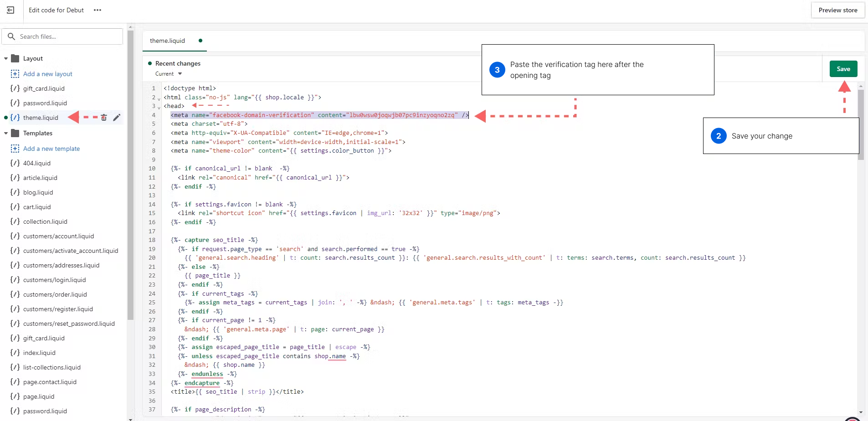Screen dimensions: 868x421
Task: Click the file icon beside cart.liquid
Action: [x=15, y=207]
